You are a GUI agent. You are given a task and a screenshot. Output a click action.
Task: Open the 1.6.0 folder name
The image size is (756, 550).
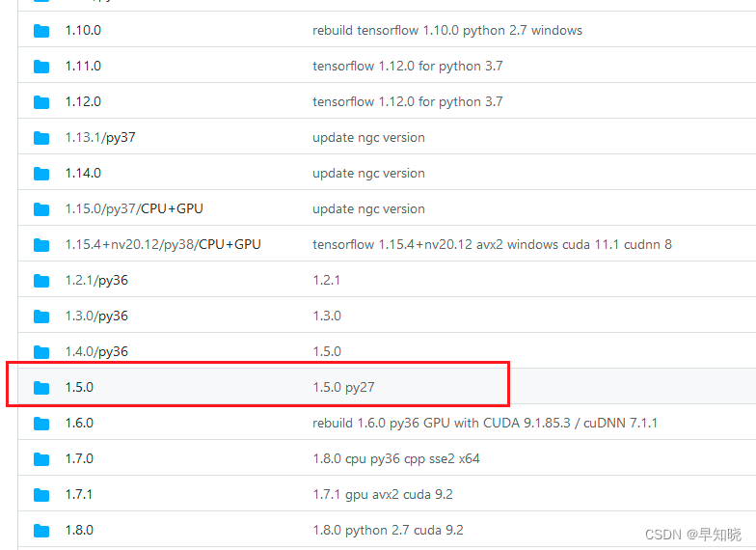coord(79,424)
